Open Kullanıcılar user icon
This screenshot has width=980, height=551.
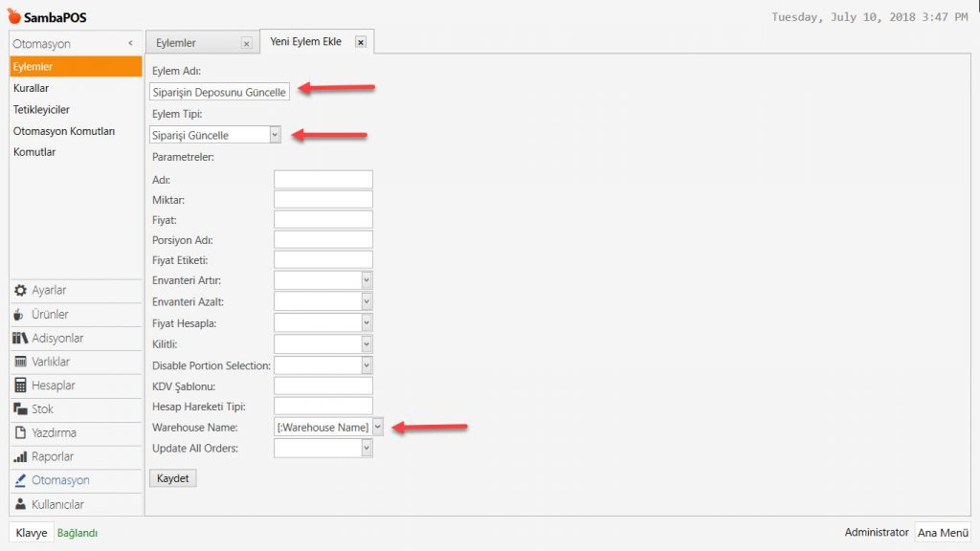coord(20,504)
